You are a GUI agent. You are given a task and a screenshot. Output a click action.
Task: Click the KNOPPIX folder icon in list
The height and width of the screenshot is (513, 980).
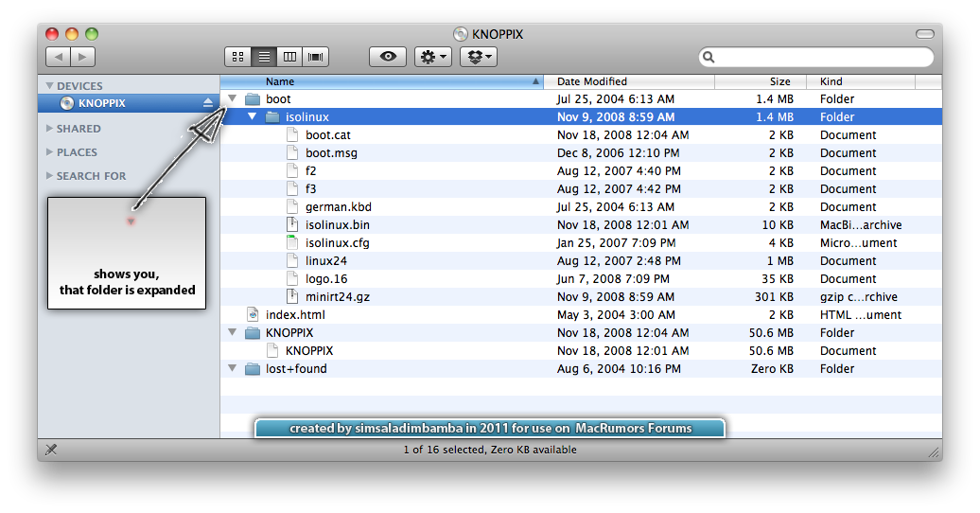[x=253, y=333]
